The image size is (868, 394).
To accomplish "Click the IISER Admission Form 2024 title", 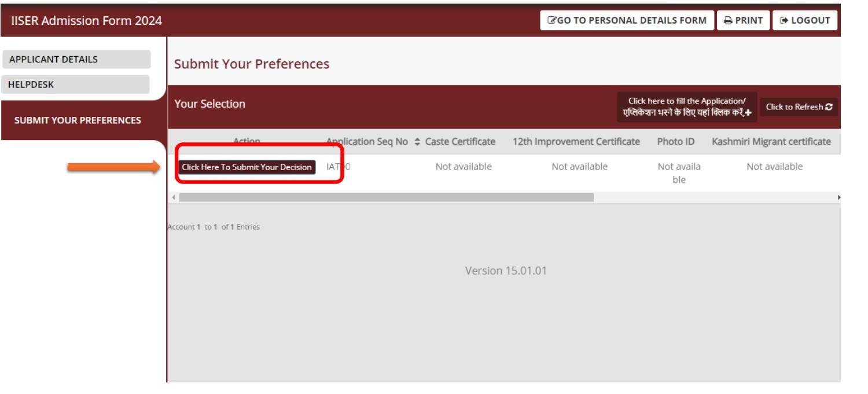I will pos(86,21).
